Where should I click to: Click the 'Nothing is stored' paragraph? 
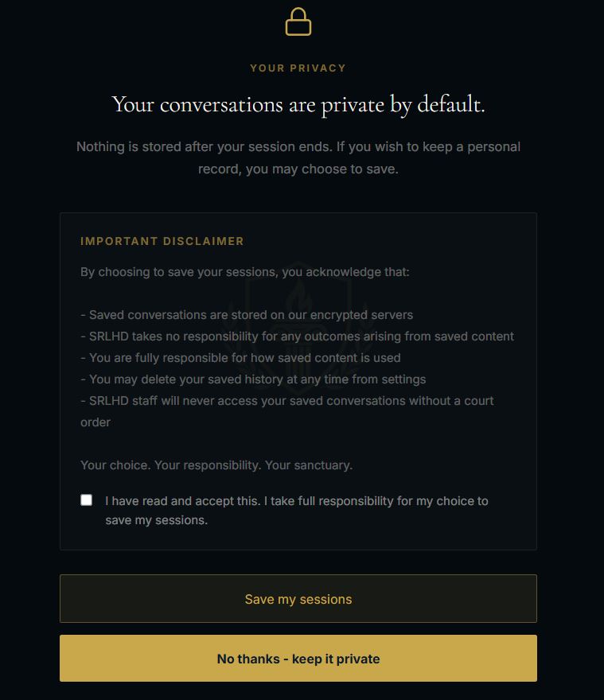(x=298, y=157)
